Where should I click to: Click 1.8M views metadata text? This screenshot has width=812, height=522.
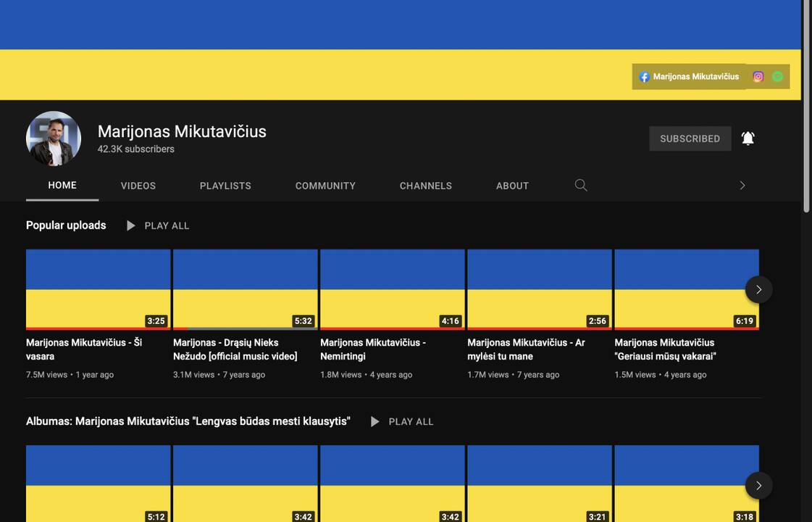(x=340, y=375)
